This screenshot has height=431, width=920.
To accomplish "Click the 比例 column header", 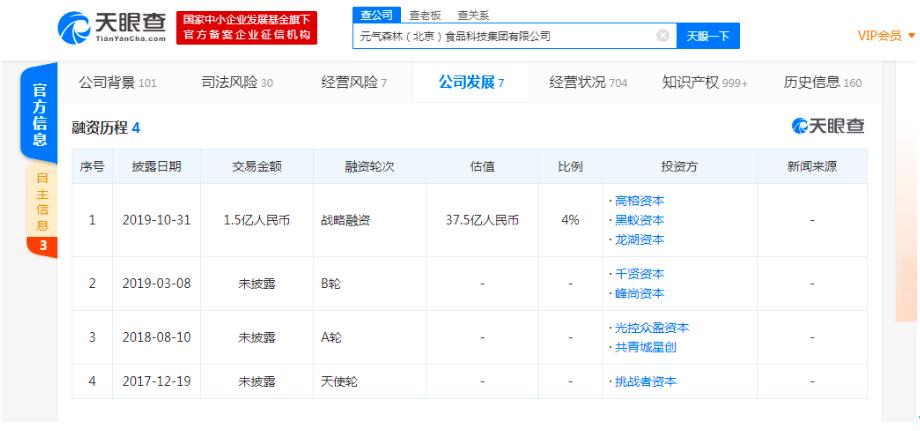I will click(x=570, y=167).
